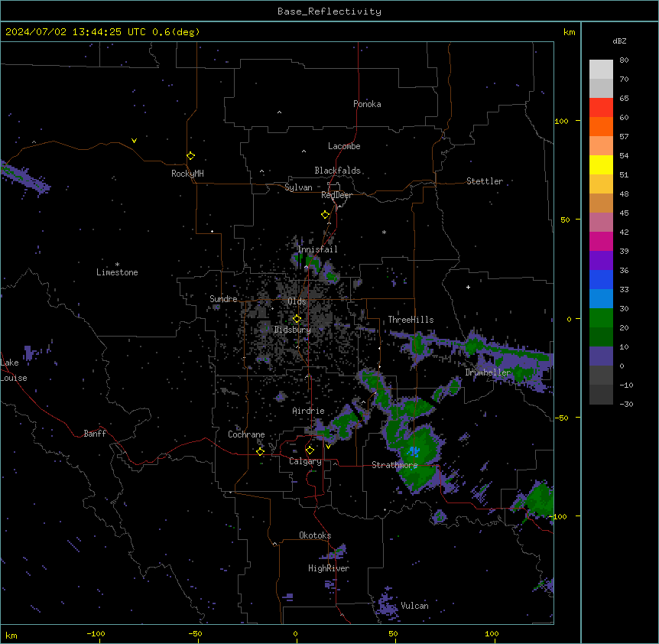Click the pink legend swatch for 42-45 dBZ
This screenshot has height=644, width=659.
pos(601,223)
